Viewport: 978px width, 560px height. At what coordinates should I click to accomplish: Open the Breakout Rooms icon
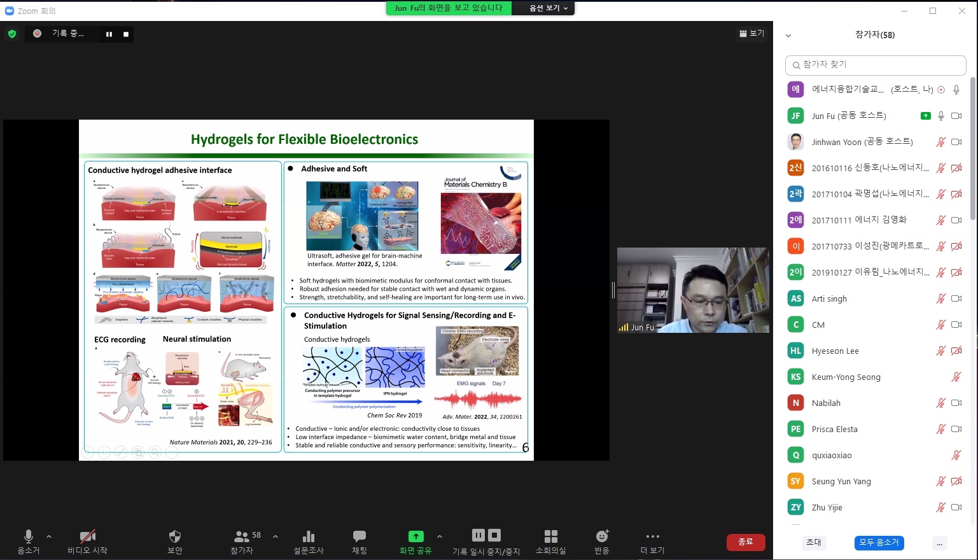[551, 536]
